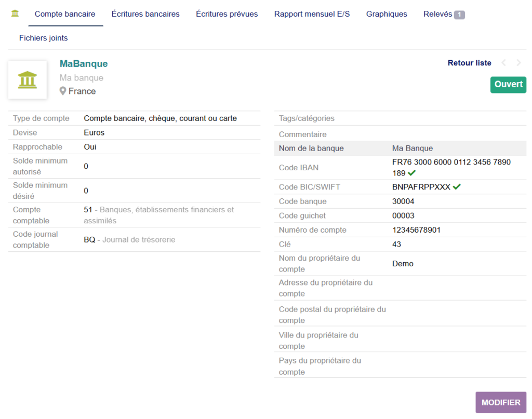Switch to the Écritures prévues tab
This screenshot has height=419, width=532.
click(227, 14)
